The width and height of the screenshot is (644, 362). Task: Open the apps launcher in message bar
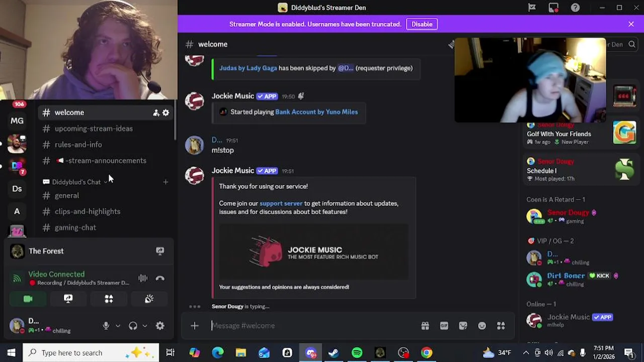coord(501,326)
